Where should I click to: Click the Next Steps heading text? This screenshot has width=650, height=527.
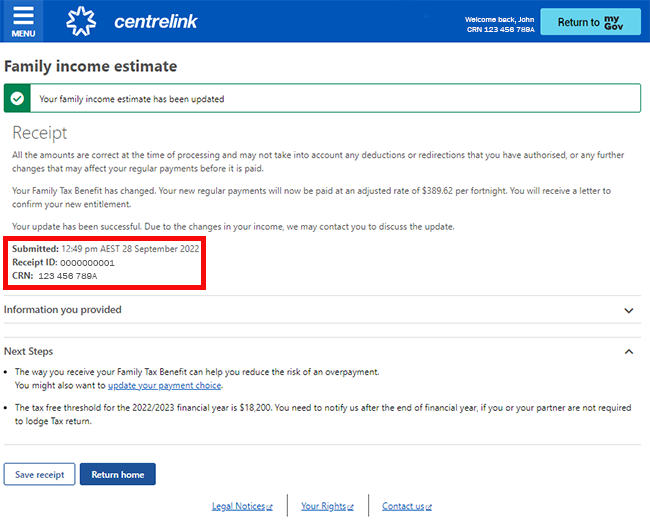click(x=29, y=351)
